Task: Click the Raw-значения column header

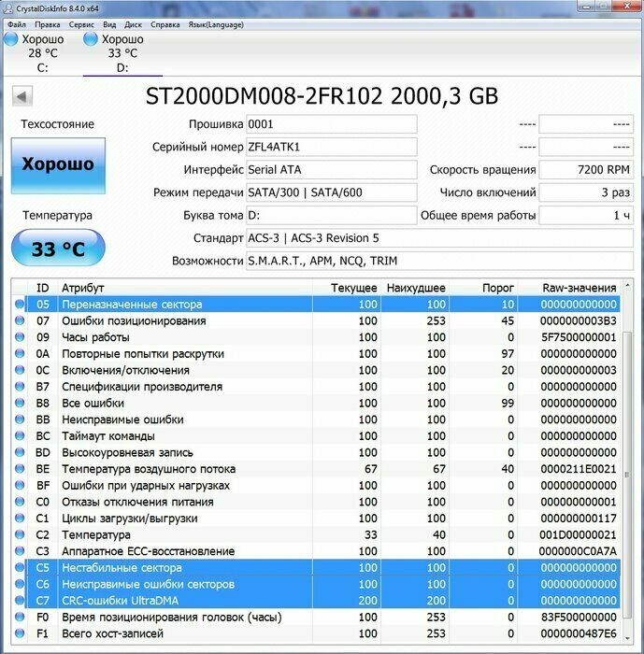Action: (569, 288)
